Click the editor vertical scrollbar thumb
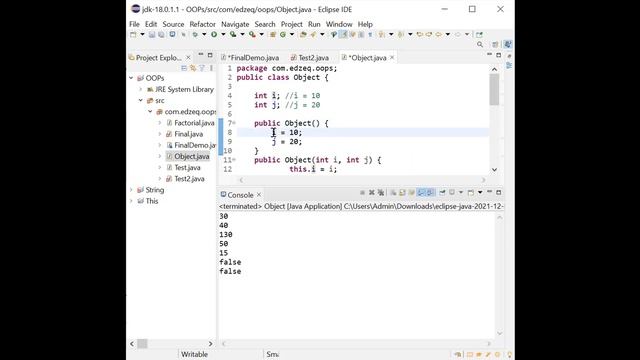Screen dimensions: 640x360 coord(494,89)
